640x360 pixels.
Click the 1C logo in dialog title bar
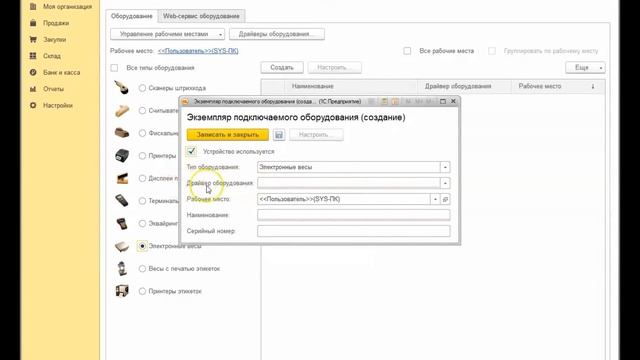point(185,101)
